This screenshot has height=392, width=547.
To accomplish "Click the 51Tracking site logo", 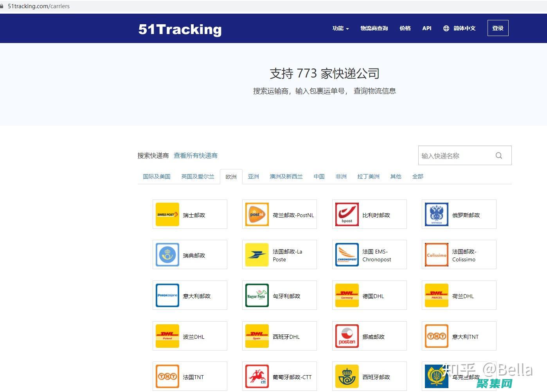I will click(x=180, y=29).
